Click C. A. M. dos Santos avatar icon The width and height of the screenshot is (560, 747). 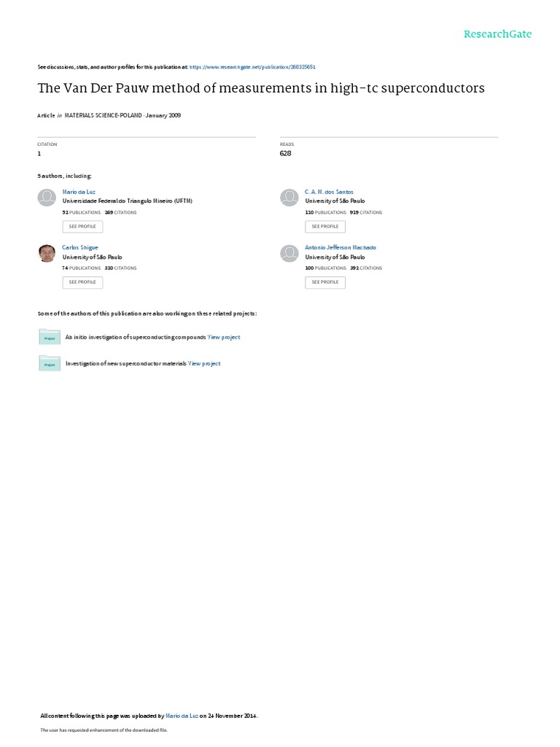(289, 197)
